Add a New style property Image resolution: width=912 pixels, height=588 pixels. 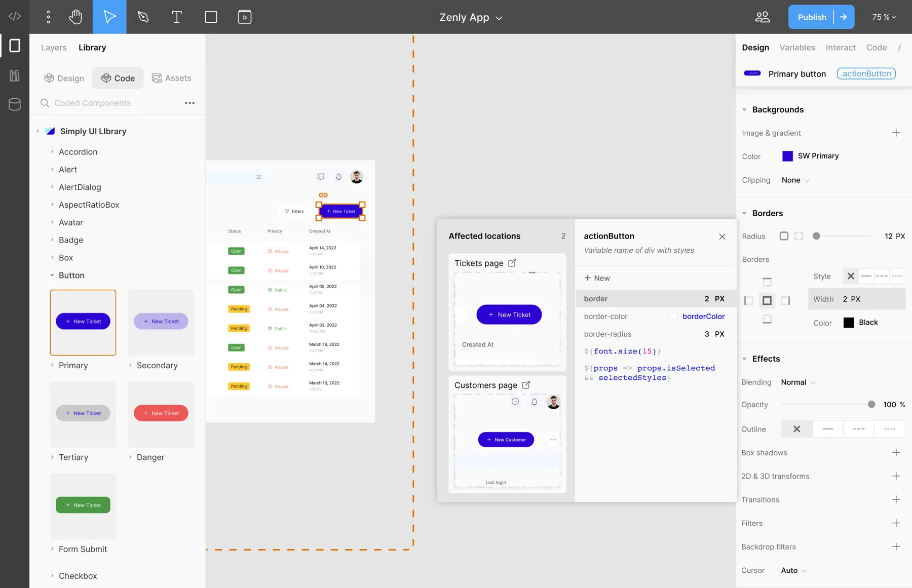point(597,278)
